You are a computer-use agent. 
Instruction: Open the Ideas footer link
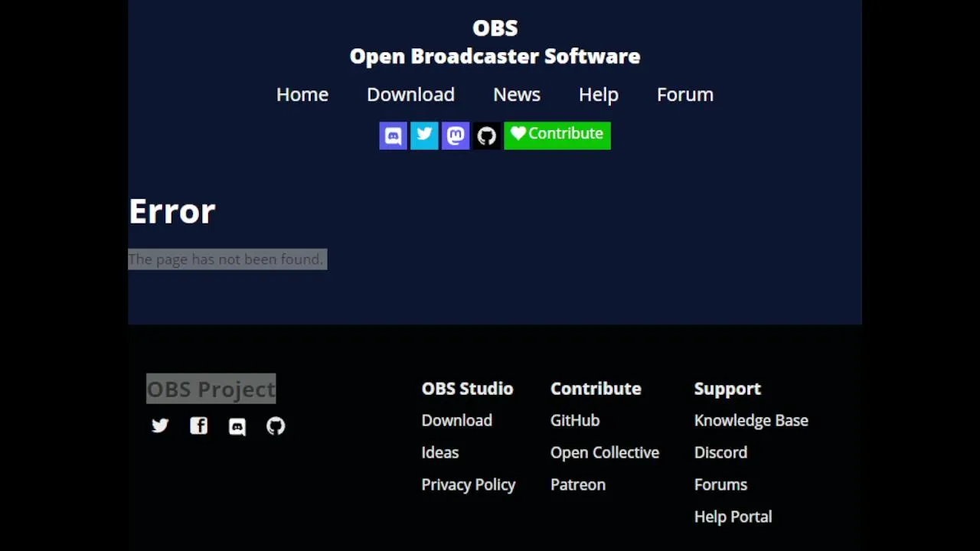point(440,452)
